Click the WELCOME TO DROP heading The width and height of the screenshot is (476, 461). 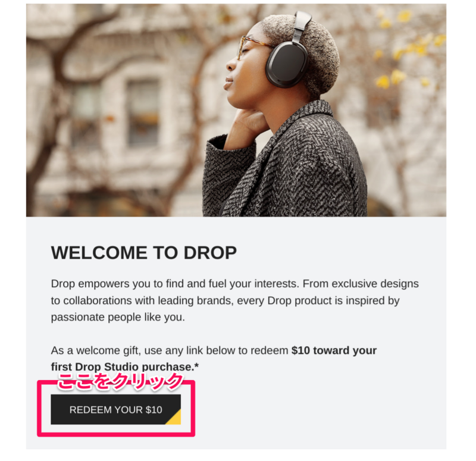click(144, 253)
